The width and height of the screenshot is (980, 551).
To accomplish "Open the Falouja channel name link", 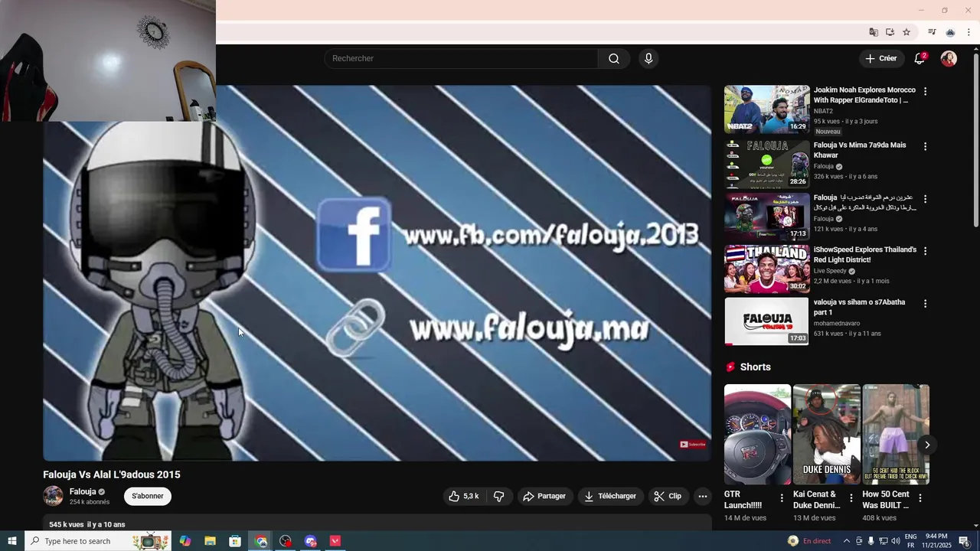I will click(83, 492).
